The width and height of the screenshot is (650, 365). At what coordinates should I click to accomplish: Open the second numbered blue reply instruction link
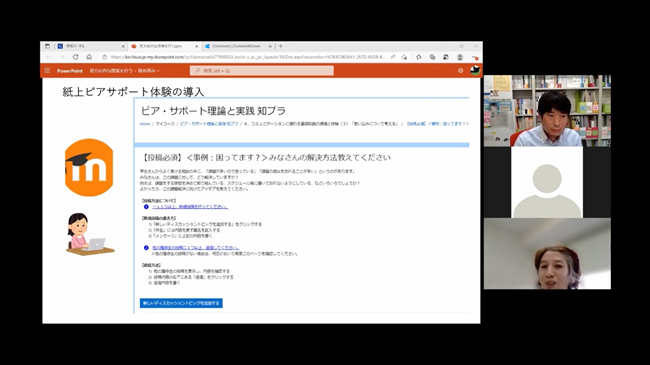coord(196,248)
